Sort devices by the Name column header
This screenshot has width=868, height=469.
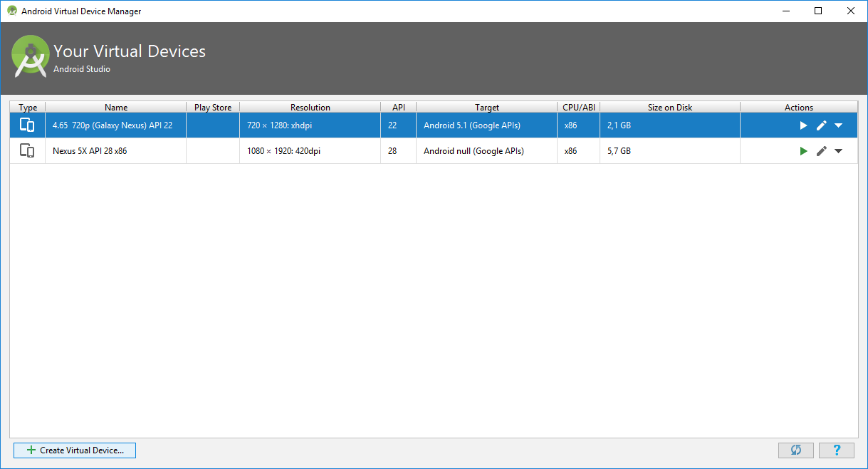point(115,108)
